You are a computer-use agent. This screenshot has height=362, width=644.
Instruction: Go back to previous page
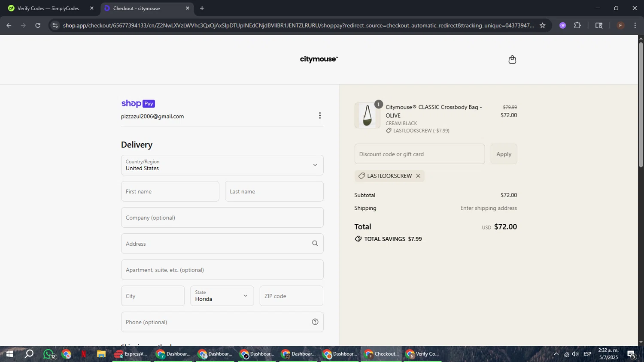9,25
